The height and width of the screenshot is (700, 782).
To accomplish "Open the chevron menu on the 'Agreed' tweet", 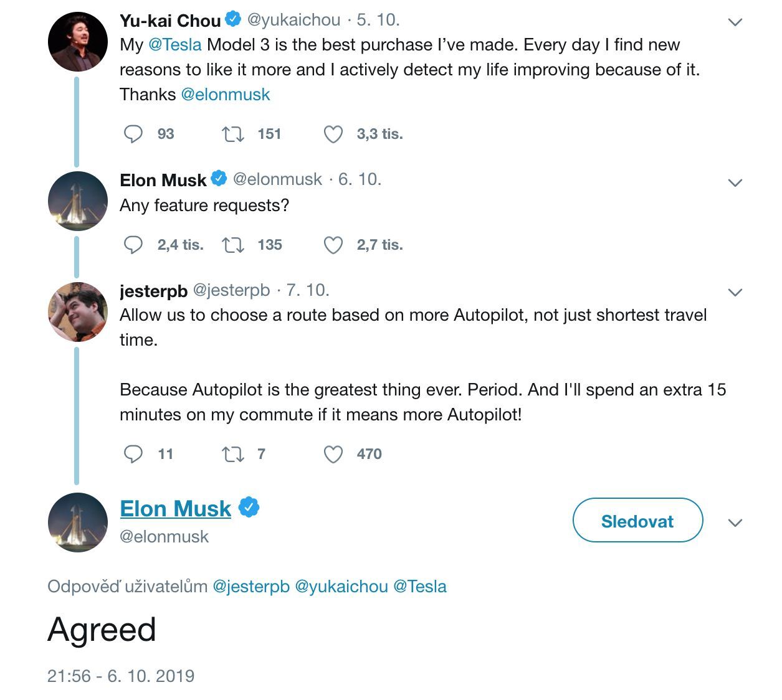I will 735,521.
